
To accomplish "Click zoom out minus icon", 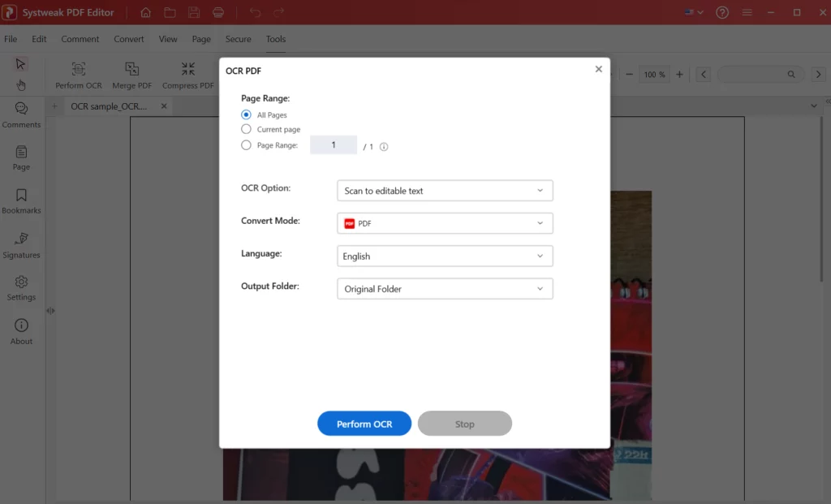I will [629, 74].
